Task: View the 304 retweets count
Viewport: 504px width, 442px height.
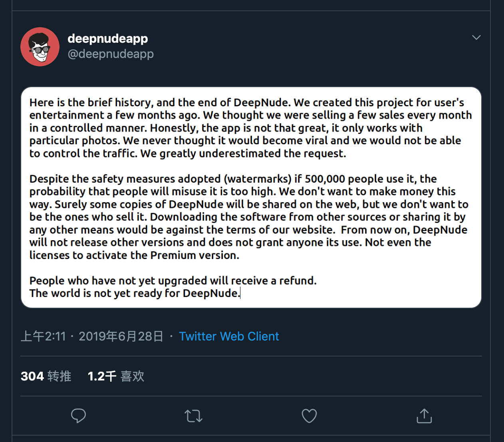Action: pyautogui.click(x=32, y=376)
